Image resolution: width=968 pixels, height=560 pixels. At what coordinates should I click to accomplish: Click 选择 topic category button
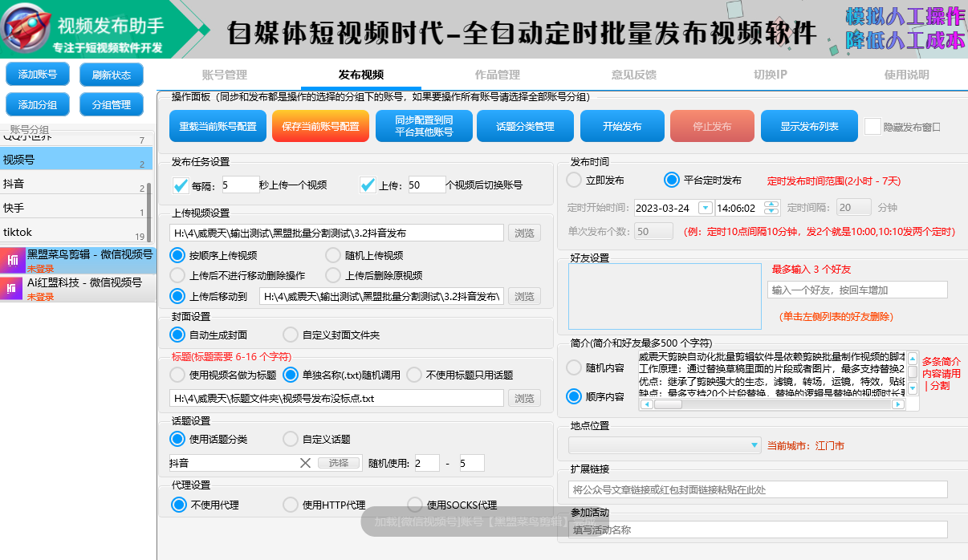pyautogui.click(x=339, y=463)
